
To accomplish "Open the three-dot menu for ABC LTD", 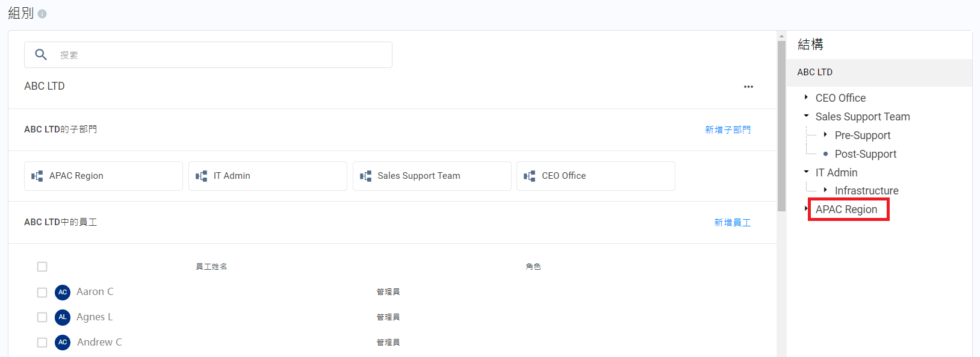I will click(x=748, y=87).
